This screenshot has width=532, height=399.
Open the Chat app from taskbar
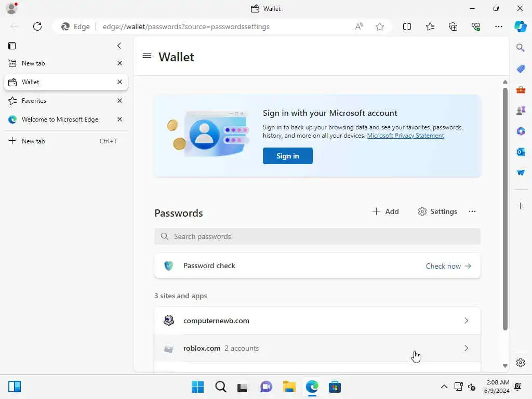click(x=266, y=387)
